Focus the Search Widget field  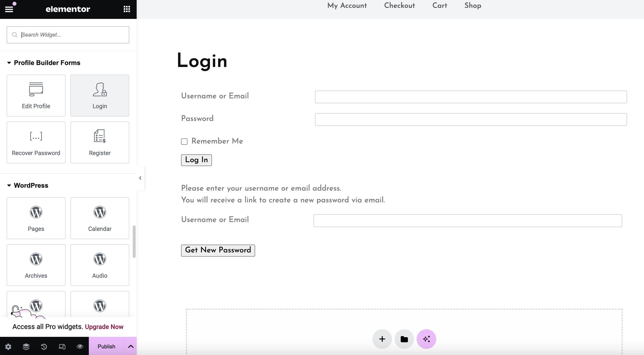click(x=68, y=35)
